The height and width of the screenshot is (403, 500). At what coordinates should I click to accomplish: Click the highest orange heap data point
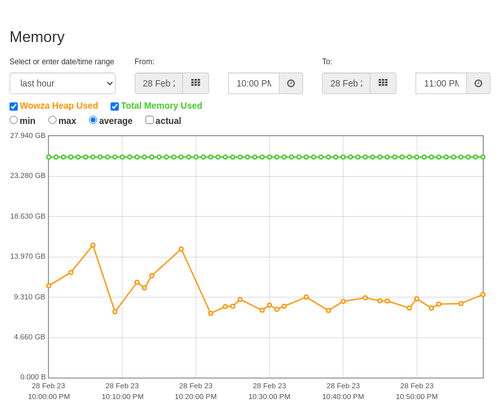coord(93,245)
